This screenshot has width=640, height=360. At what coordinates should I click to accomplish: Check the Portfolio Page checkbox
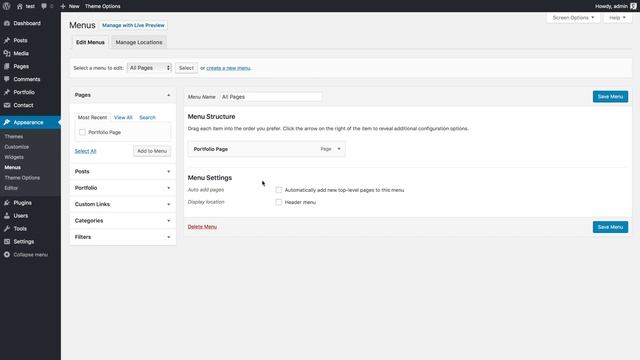pyautogui.click(x=82, y=132)
